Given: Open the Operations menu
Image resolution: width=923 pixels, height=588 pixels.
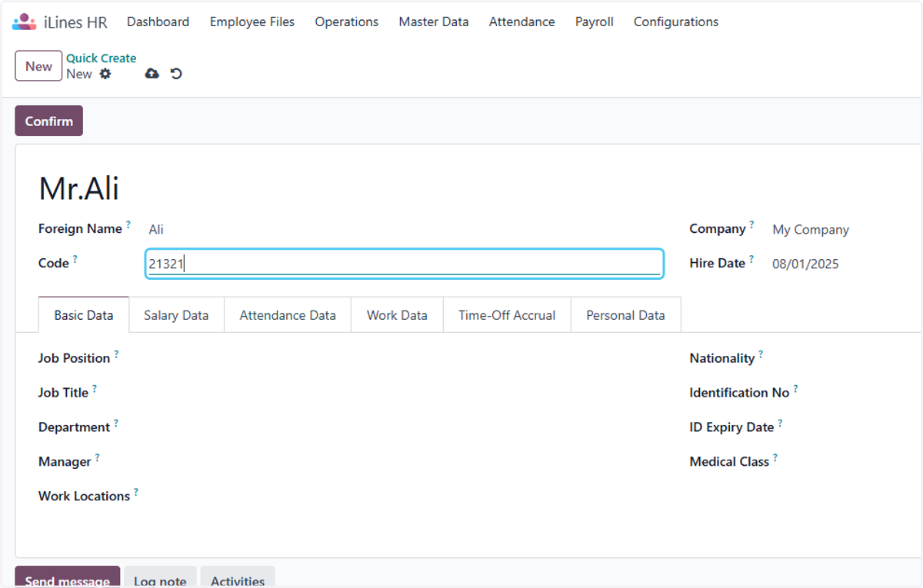Looking at the screenshot, I should click(x=347, y=22).
